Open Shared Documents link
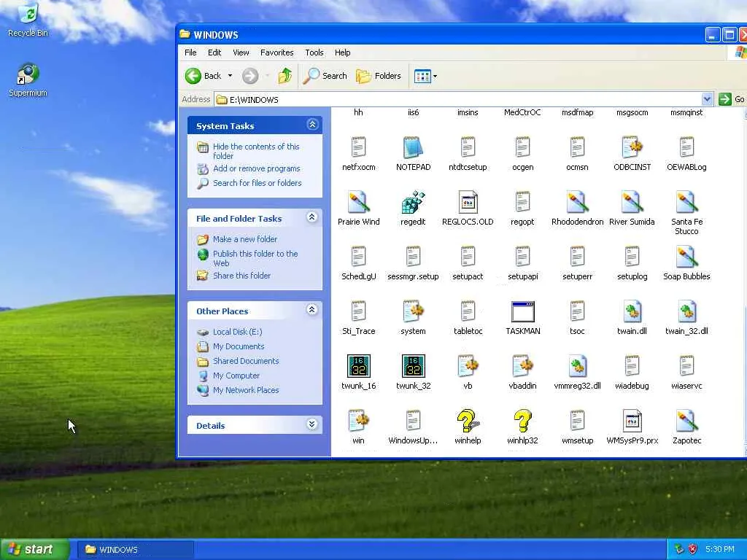 coord(246,361)
